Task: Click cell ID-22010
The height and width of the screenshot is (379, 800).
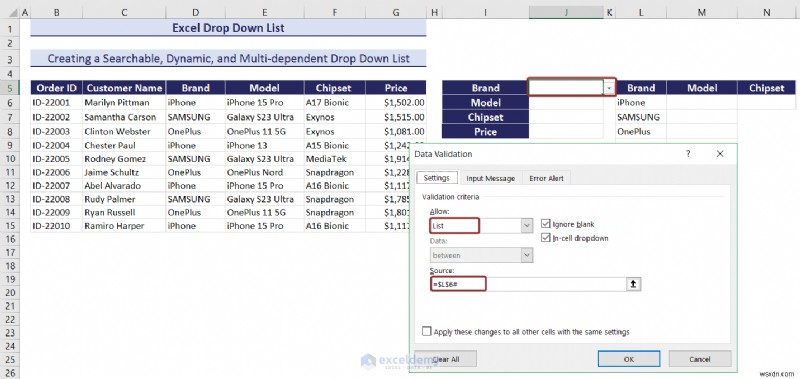Action: click(x=56, y=225)
